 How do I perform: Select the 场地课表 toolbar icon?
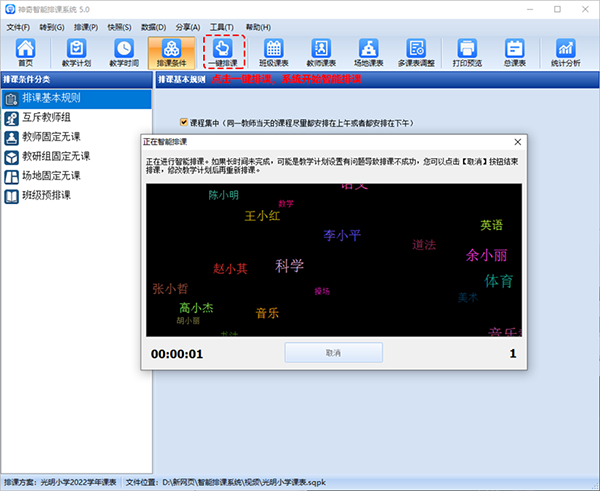click(x=370, y=52)
